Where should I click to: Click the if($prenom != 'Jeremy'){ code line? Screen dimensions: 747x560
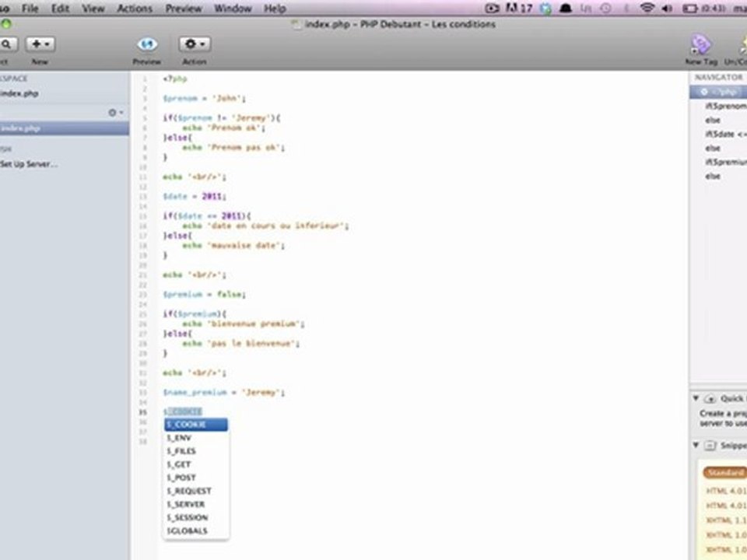pos(222,118)
